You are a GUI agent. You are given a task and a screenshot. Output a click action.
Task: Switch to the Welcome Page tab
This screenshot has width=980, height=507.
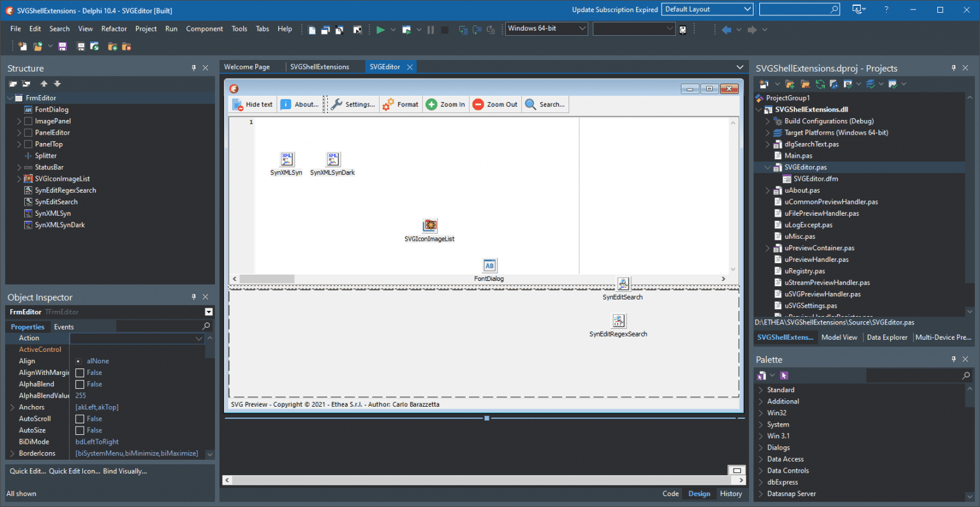[x=247, y=67]
